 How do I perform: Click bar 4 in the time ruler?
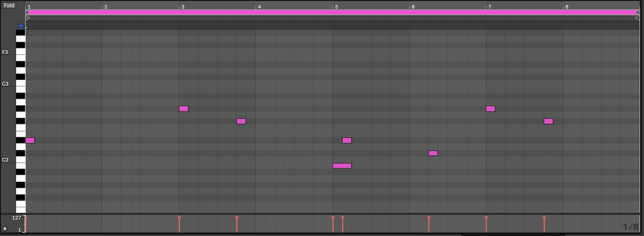pos(259,6)
